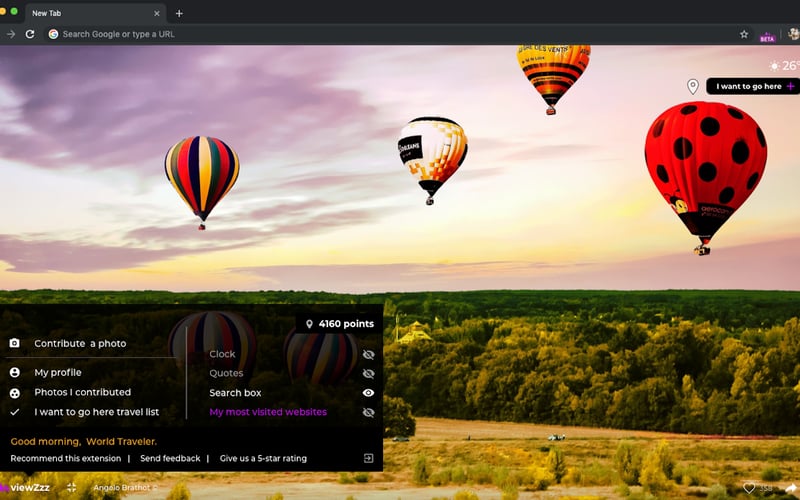Click the Search box setting label
800x500 pixels.
[x=235, y=393]
